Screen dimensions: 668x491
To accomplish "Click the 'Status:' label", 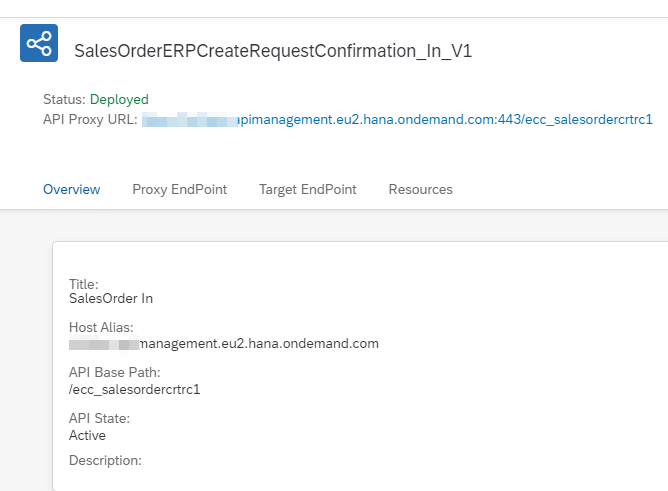I will pos(64,99).
